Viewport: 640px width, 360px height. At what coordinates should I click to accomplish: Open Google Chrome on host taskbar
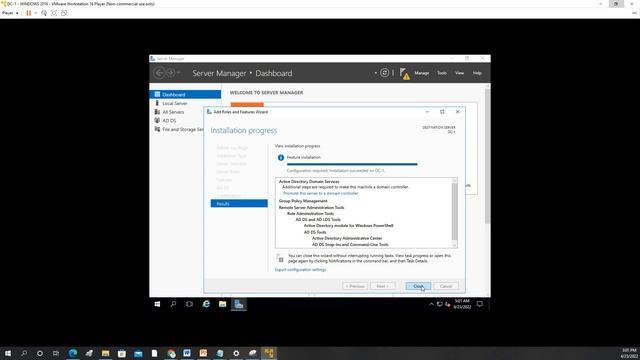click(x=171, y=353)
